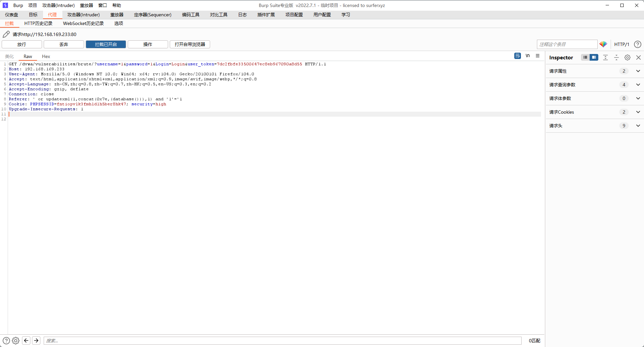644x347 pixels.
Task: Open the editor hamburger menu icon
Action: (538, 56)
